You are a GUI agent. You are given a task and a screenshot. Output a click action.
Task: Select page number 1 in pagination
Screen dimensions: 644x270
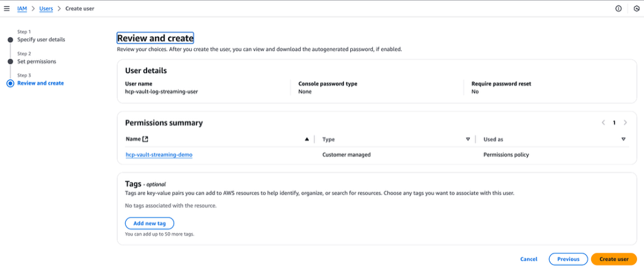pyautogui.click(x=614, y=123)
